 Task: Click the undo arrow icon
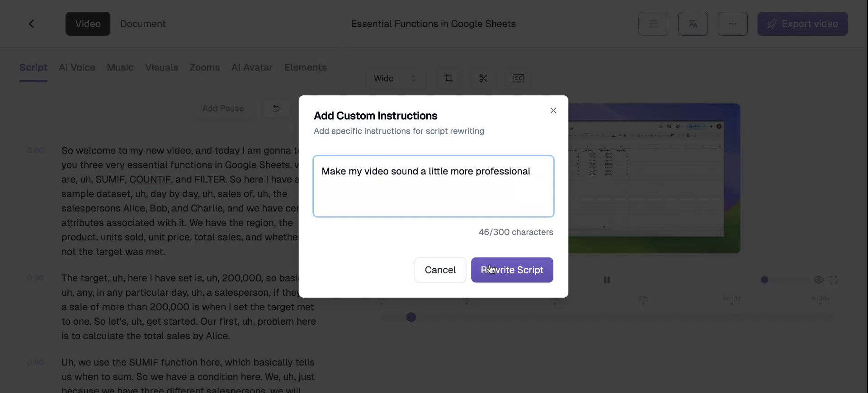point(276,108)
